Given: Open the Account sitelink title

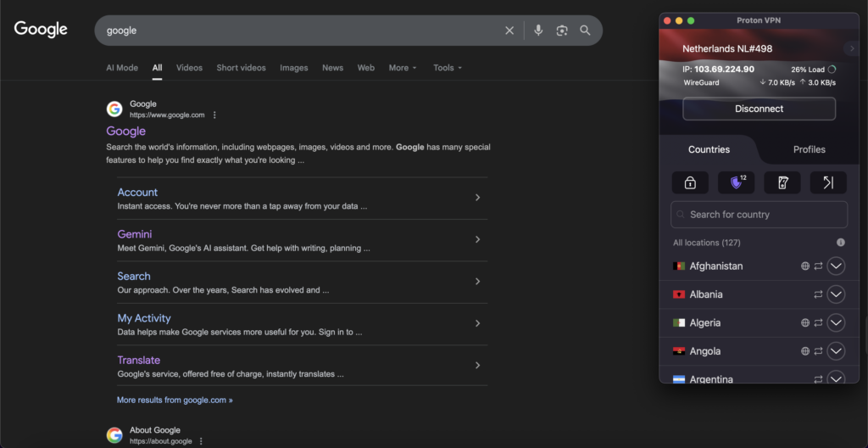Looking at the screenshot, I should [137, 193].
